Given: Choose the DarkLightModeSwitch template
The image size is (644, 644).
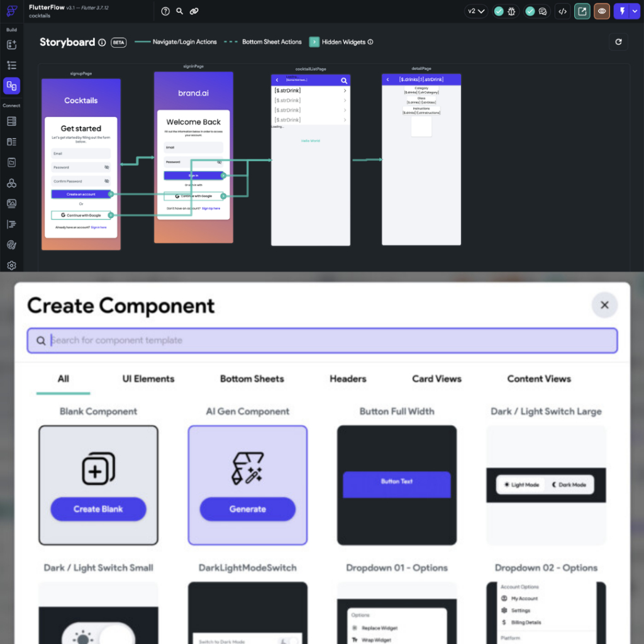Looking at the screenshot, I should 248,613.
